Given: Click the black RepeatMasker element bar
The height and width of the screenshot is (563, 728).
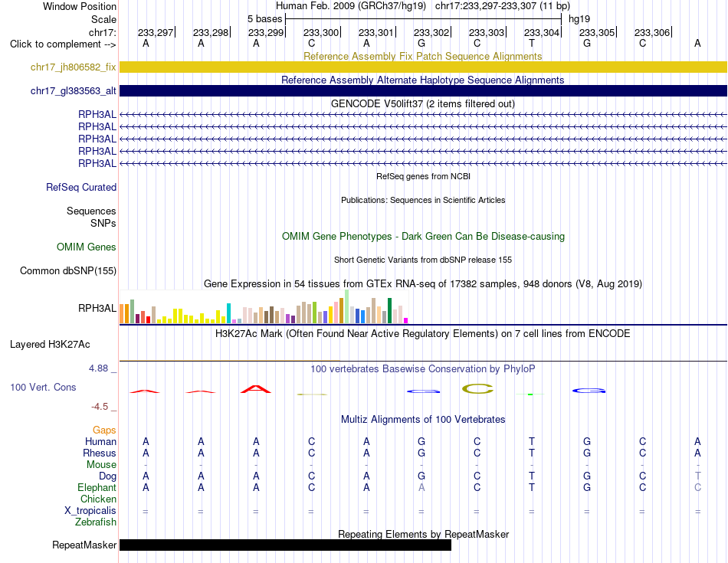Looking at the screenshot, I should coord(285,545).
